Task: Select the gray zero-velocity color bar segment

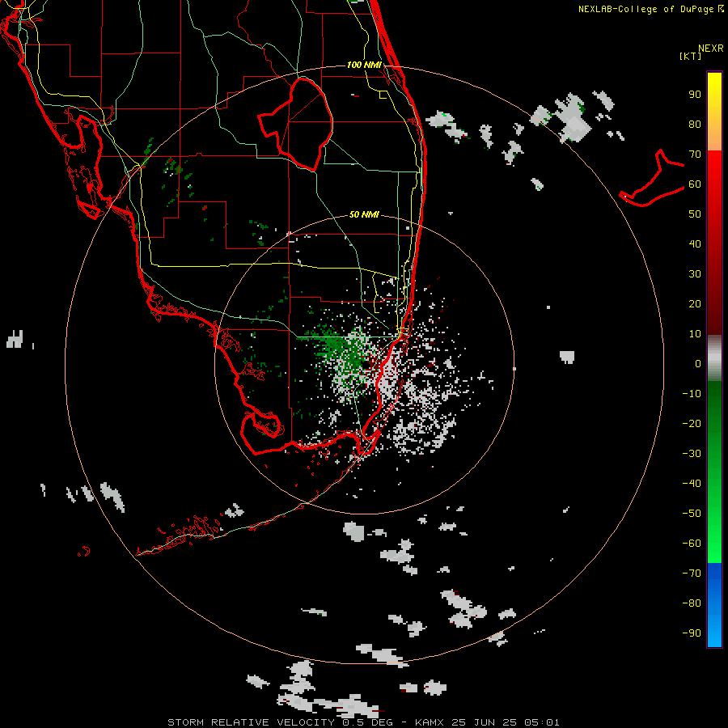Action: (x=714, y=358)
